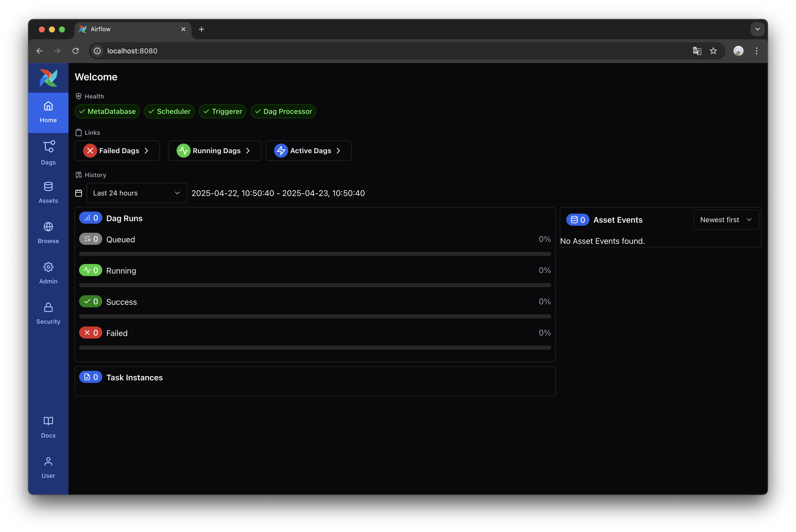Click the green Running Dags pulse icon
This screenshot has height=532, width=796.
tap(184, 151)
